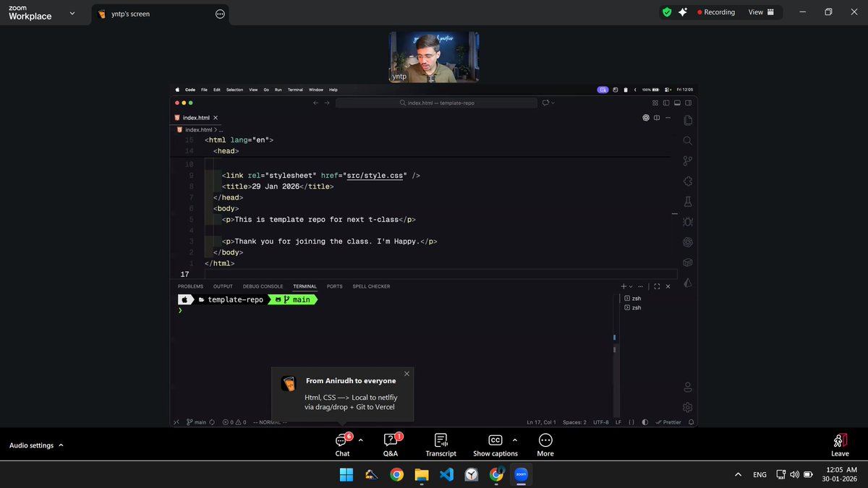
Task: Go forward with the navigation arrow
Action: 327,103
